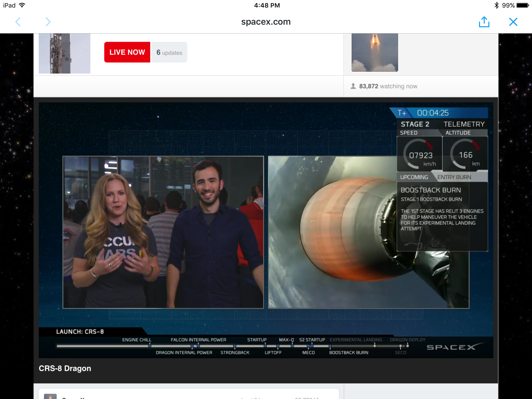Viewport: 532px width, 399px height.
Task: Click the BOOSTBACK BURN timeline marker
Action: (330, 346)
